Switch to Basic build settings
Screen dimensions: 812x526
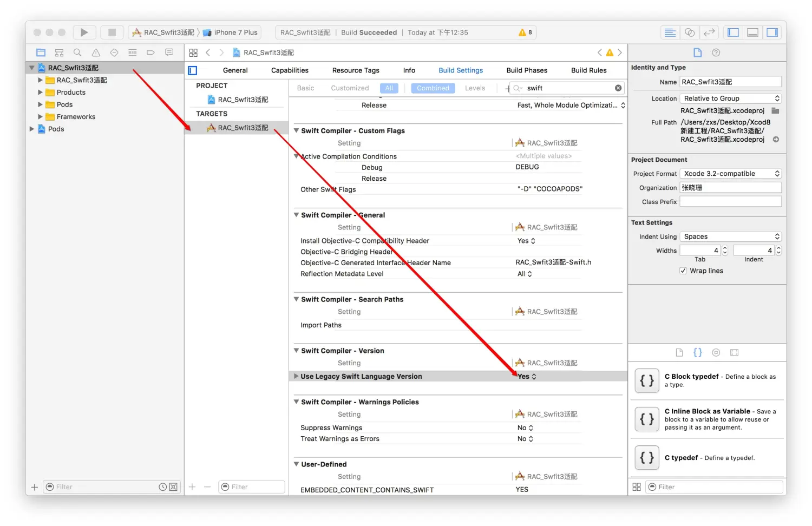[305, 88]
